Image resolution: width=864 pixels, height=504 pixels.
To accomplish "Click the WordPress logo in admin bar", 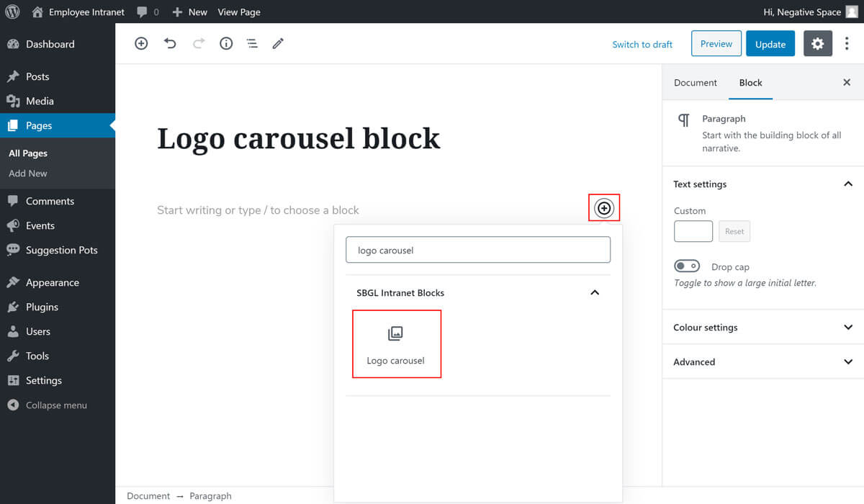I will [12, 12].
